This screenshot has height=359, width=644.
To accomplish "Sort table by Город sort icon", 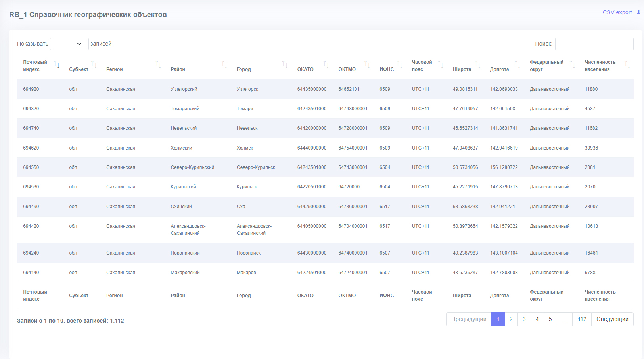I will point(285,65).
